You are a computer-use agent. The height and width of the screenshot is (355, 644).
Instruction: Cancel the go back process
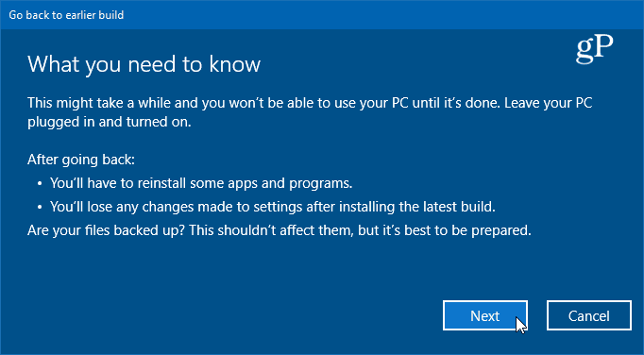tap(589, 315)
